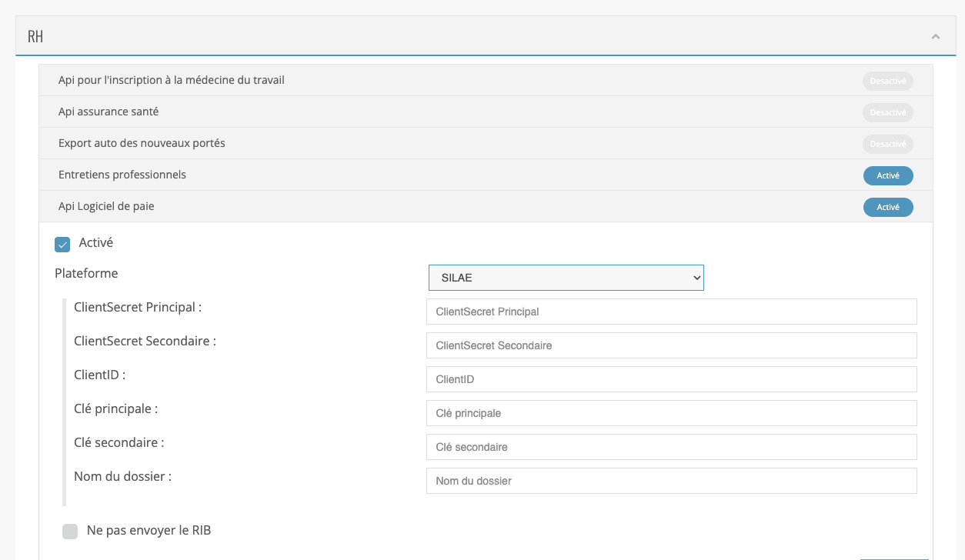Screen dimensions: 965x560
Task: Click the Desactivé badge for assurance santé
Action: pos(887,112)
